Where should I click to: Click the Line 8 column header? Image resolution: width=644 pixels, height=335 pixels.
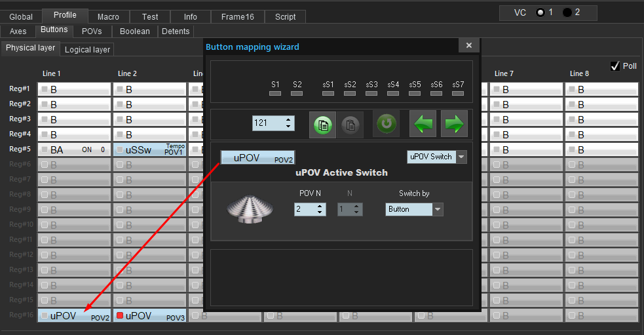click(x=579, y=73)
